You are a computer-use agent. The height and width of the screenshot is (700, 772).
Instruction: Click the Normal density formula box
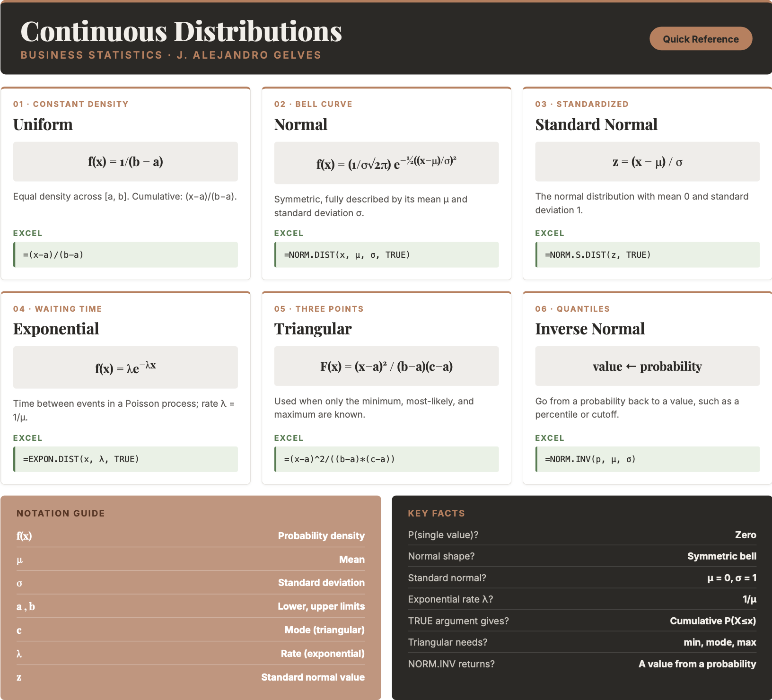tap(386, 163)
